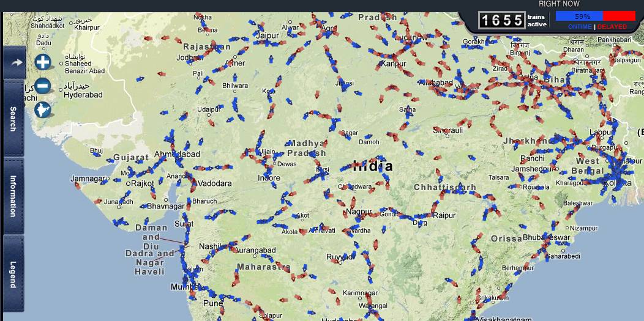Click the Raipur city label
The width and height of the screenshot is (644, 321).
pos(444,215)
